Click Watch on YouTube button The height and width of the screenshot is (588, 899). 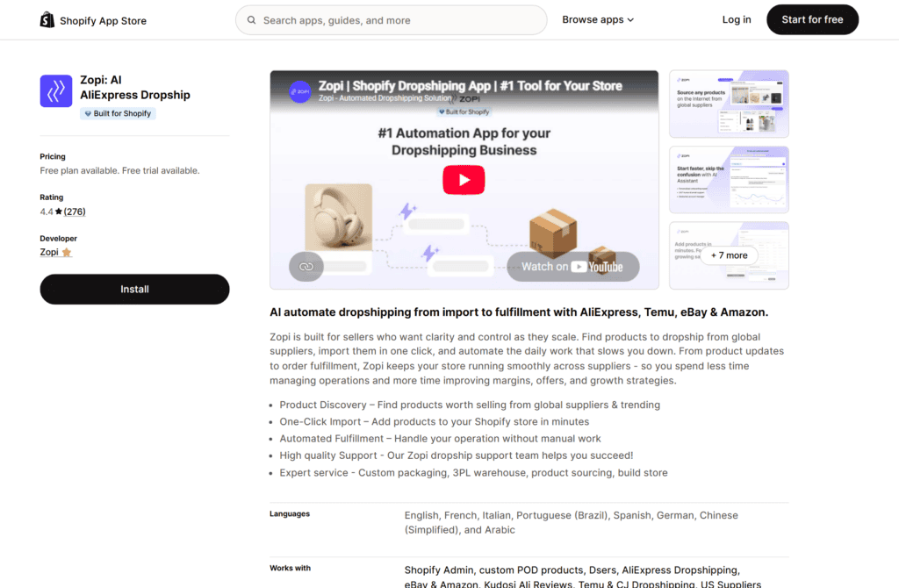(572, 267)
